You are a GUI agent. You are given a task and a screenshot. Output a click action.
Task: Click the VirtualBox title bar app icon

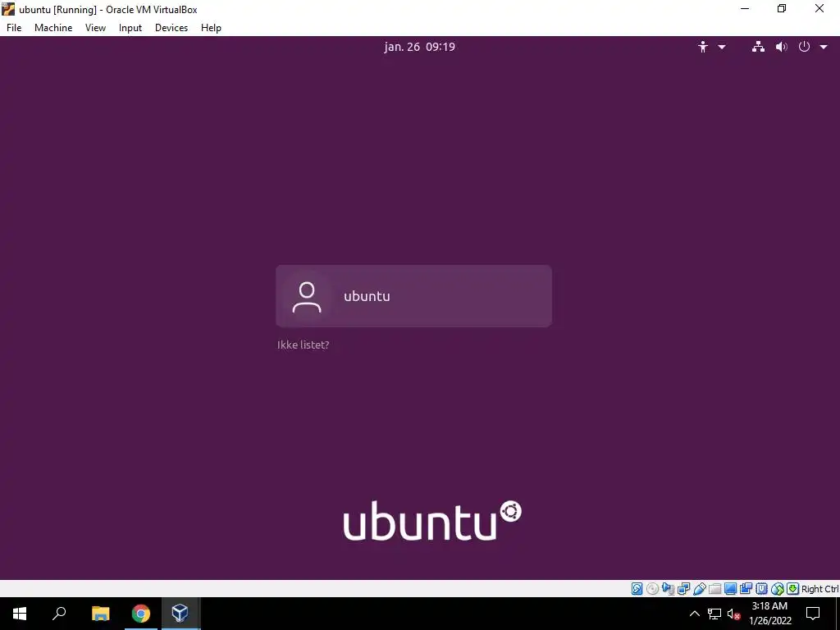tap(8, 9)
